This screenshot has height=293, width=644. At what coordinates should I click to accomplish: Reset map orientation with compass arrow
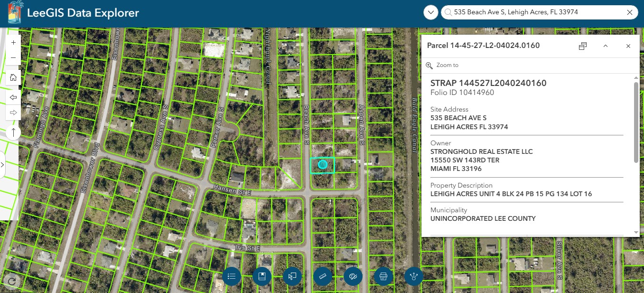click(x=13, y=132)
